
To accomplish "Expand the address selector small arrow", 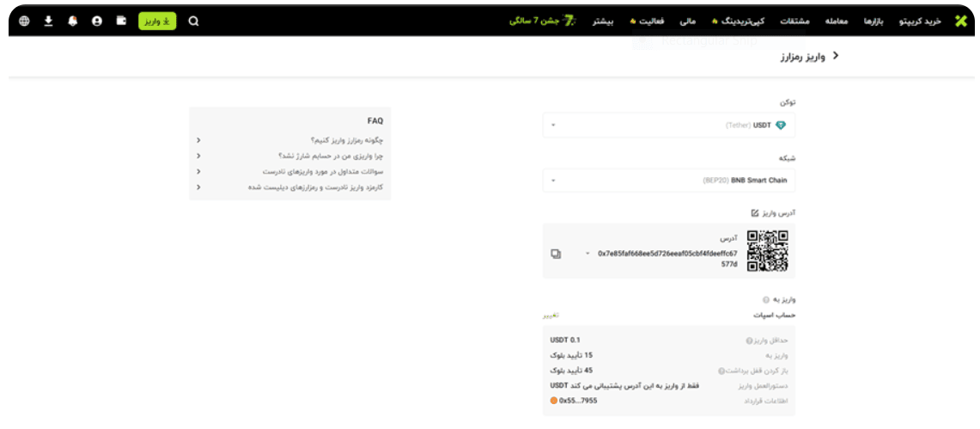I will pos(587,254).
